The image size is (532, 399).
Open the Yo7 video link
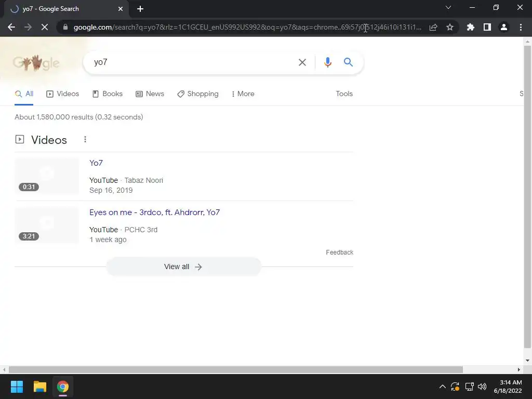click(96, 163)
